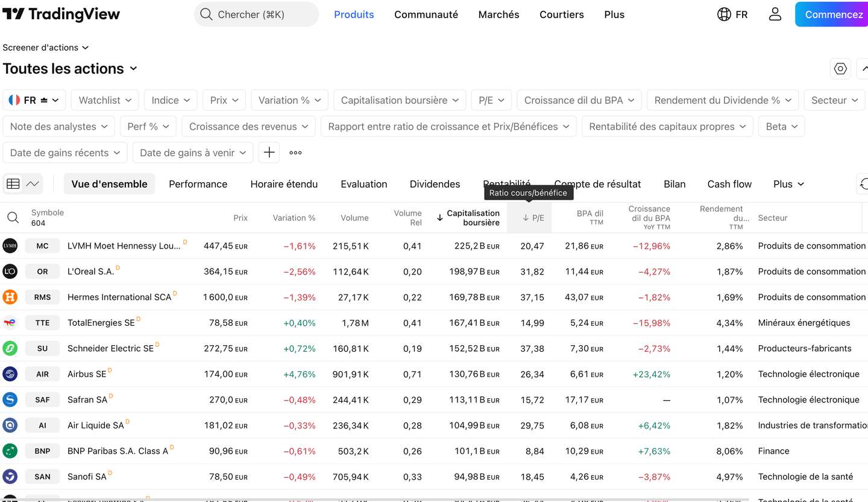
Task: Switch to table view icon
Action: pos(13,184)
